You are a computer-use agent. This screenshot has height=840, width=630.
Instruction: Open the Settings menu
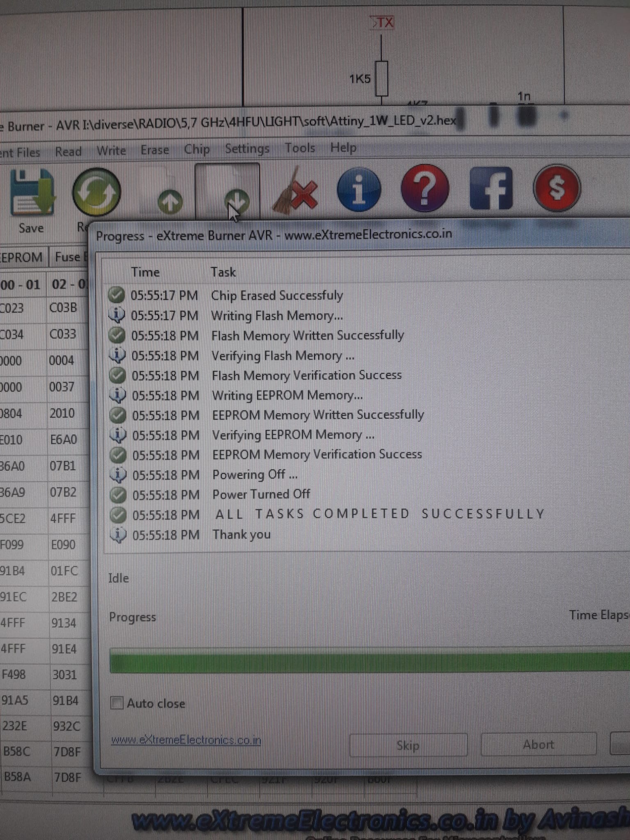[x=247, y=148]
